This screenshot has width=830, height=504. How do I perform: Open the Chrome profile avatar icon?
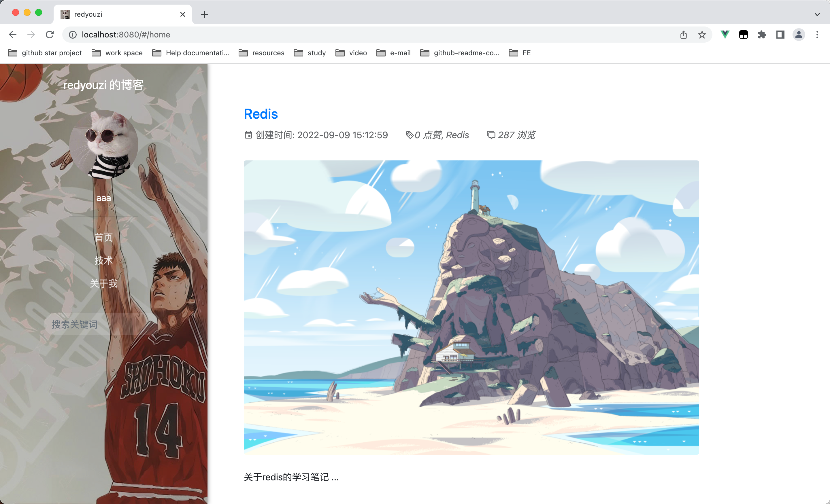pyautogui.click(x=799, y=35)
